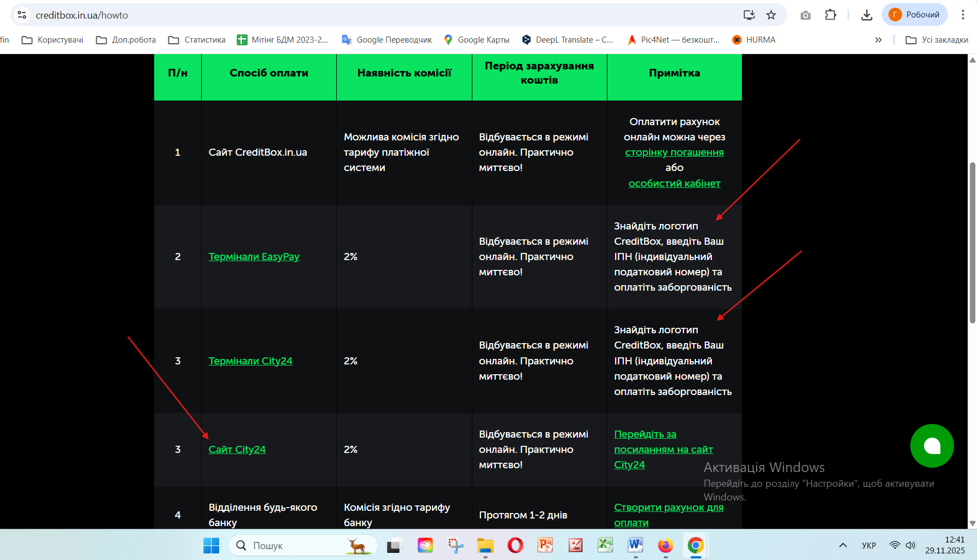Open the Користувачі bookmarks folder
Screen dimensions: 977x560
tap(52, 40)
